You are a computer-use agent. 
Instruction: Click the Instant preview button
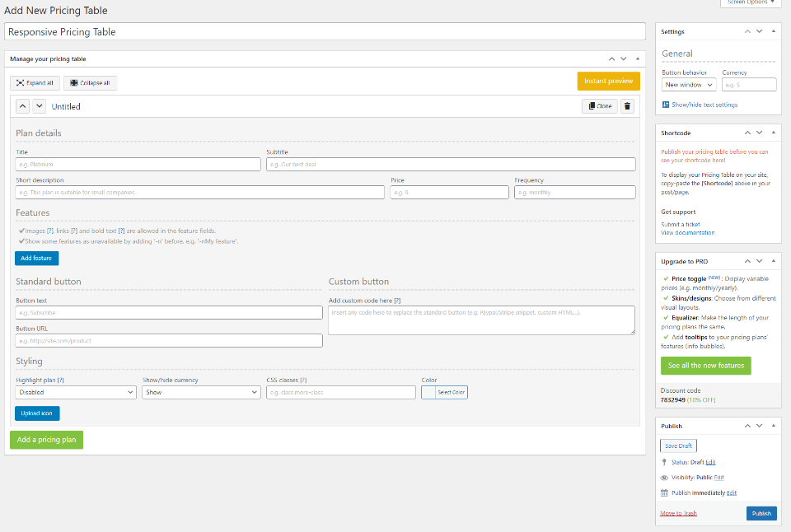[x=608, y=81]
